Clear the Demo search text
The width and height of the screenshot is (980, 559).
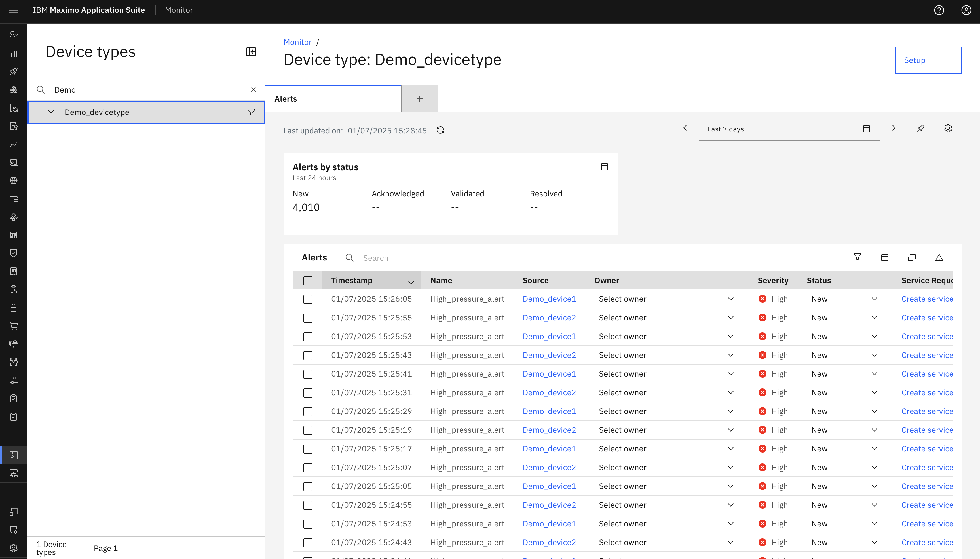[253, 89]
